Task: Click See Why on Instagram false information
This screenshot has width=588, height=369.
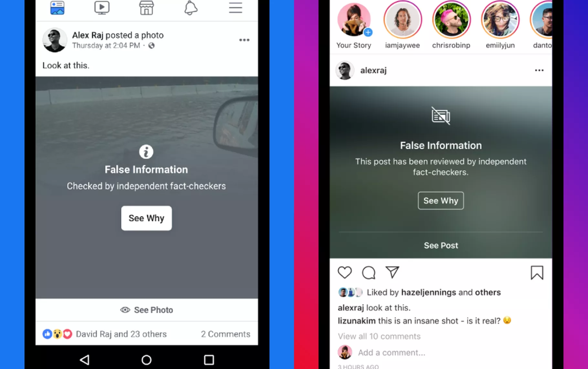Action: [x=440, y=200]
